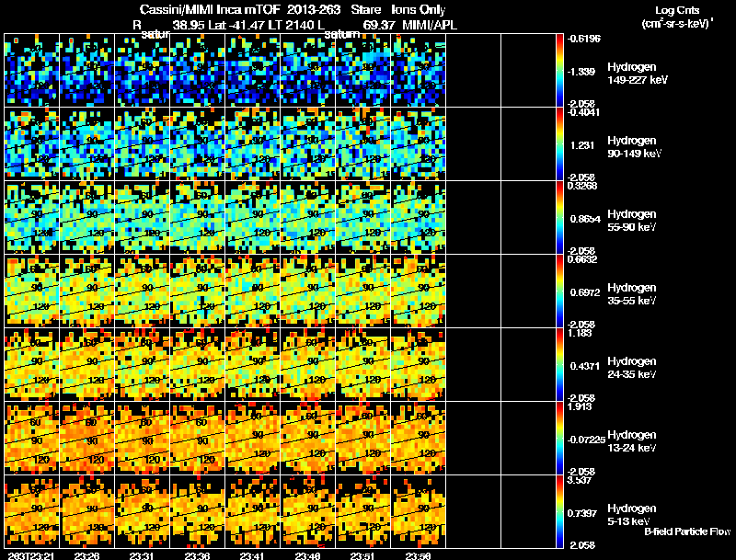Click the 'Hydrogen 24-35 keV' label
Image resolution: width=736 pixels, height=560 pixels.
coord(632,367)
